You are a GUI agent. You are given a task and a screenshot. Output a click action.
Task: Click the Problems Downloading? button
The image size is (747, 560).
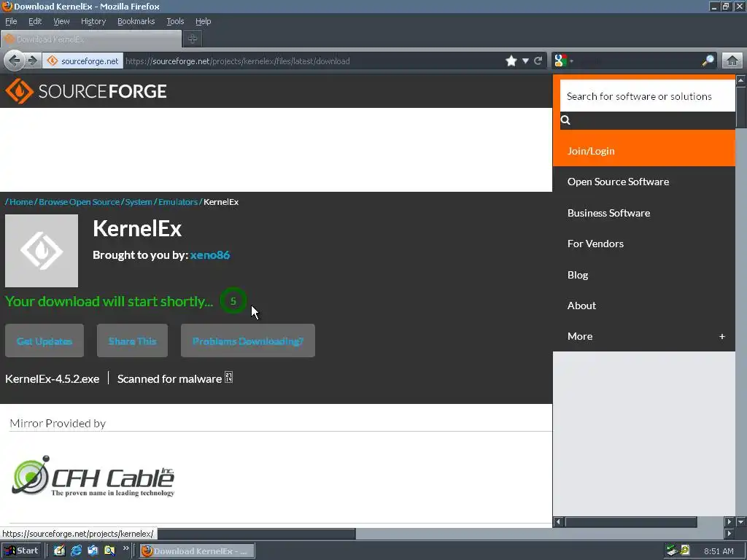click(x=248, y=341)
